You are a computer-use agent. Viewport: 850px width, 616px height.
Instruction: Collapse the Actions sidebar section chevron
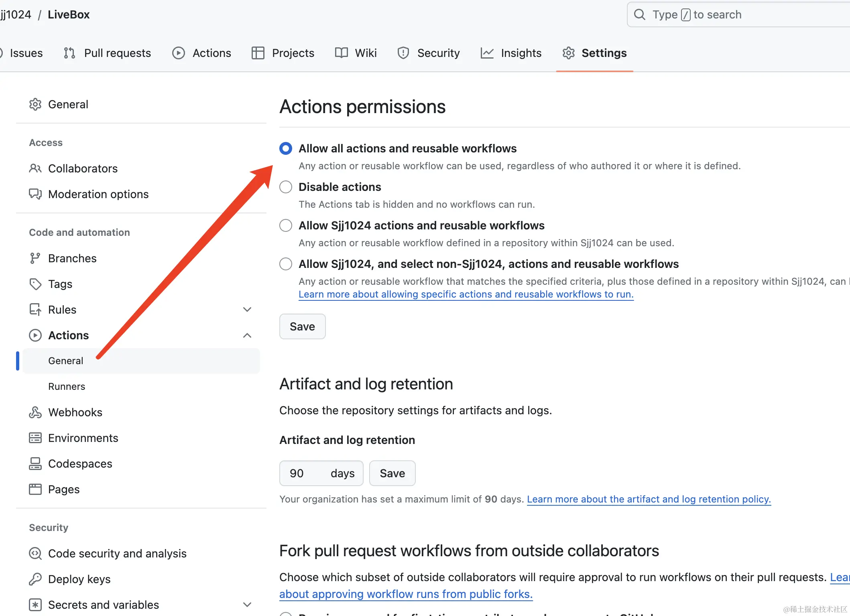247,335
